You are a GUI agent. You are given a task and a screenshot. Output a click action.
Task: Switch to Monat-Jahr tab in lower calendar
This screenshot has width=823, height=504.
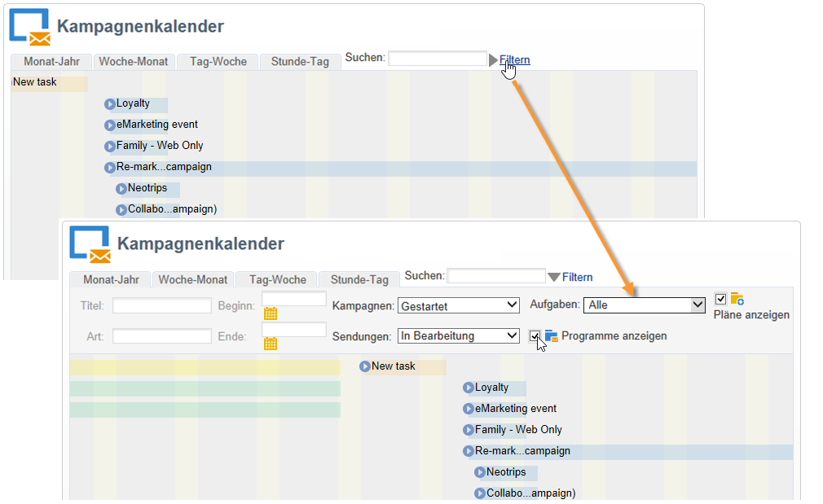(111, 279)
